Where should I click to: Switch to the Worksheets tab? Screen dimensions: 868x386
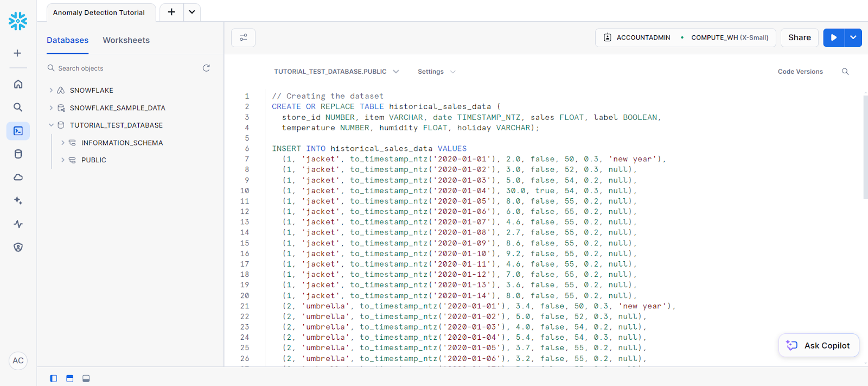tap(126, 40)
